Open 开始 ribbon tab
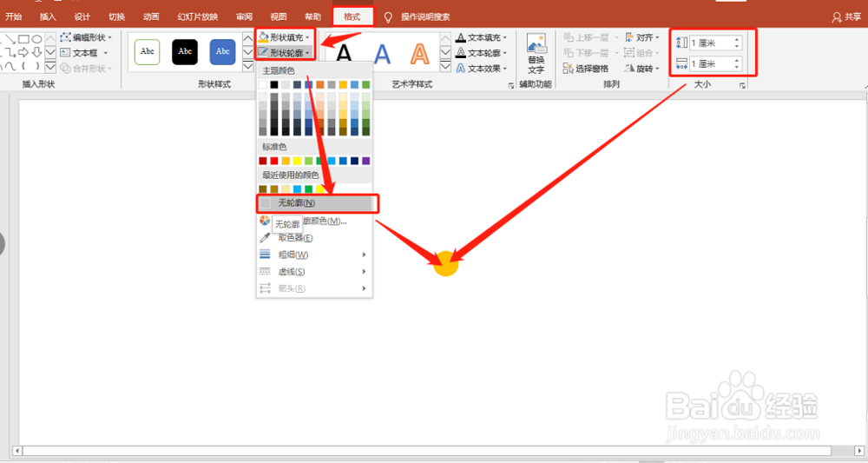 point(14,17)
